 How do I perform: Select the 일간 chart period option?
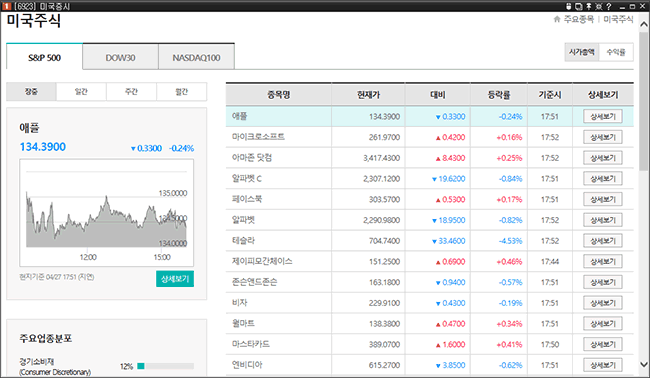pyautogui.click(x=81, y=92)
